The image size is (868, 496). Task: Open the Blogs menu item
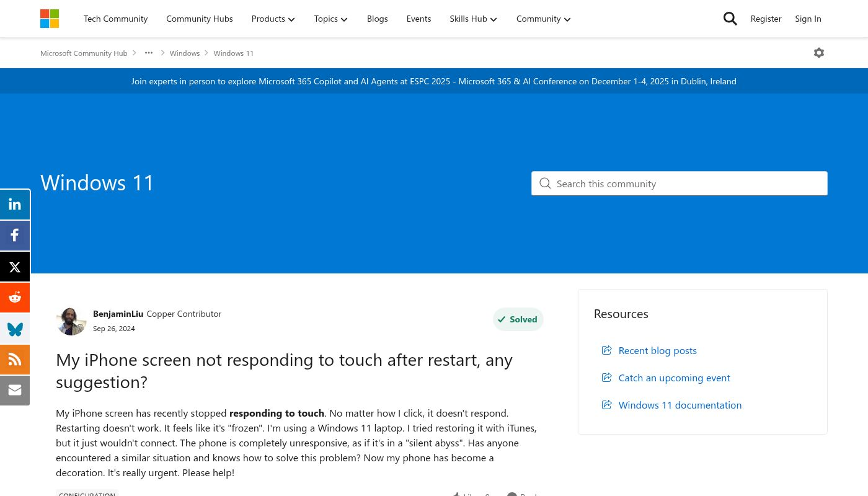[x=377, y=19]
